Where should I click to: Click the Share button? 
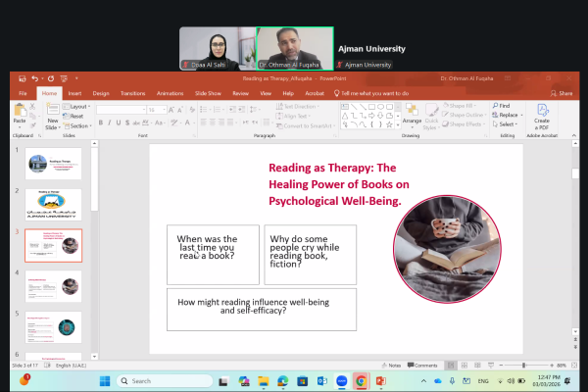click(x=562, y=93)
